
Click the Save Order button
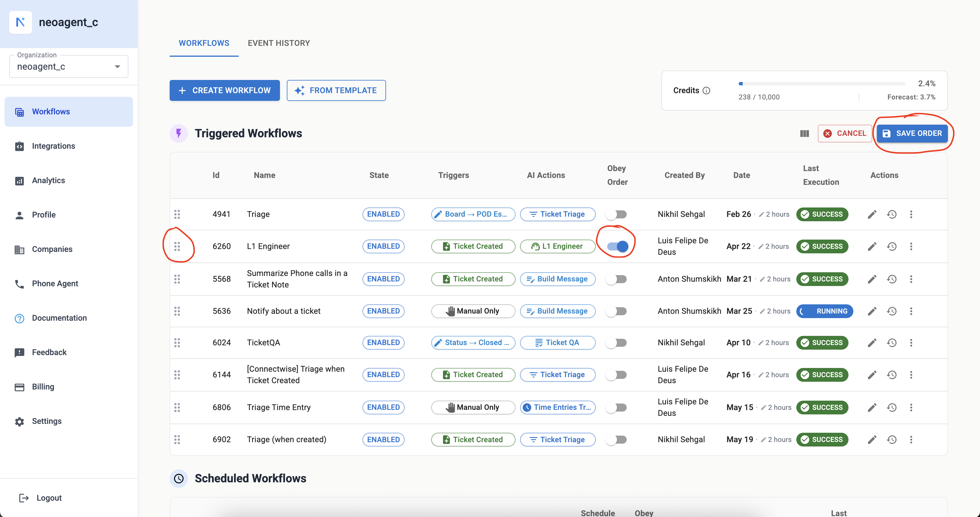tap(912, 134)
